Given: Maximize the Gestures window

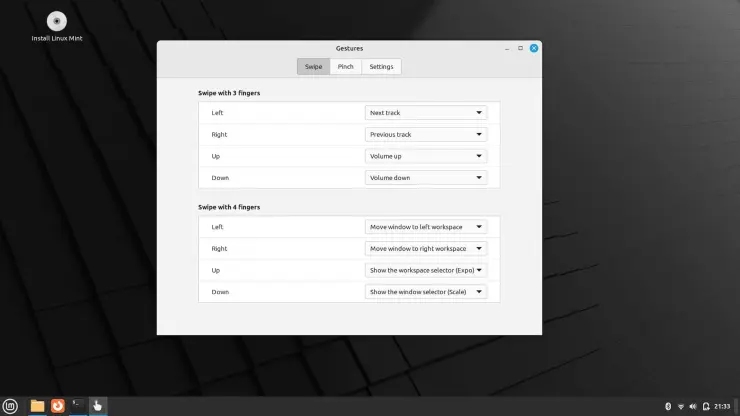Looking at the screenshot, I should (x=521, y=48).
